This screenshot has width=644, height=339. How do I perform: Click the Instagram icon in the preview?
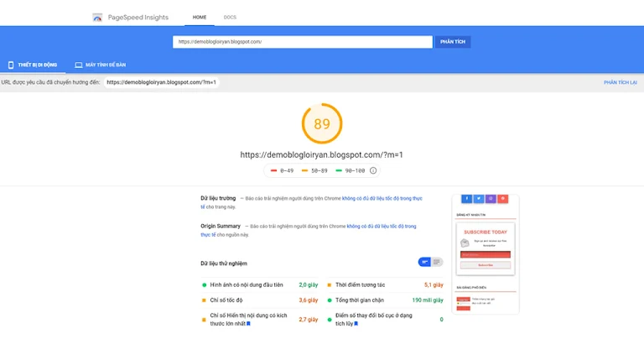coord(491,199)
